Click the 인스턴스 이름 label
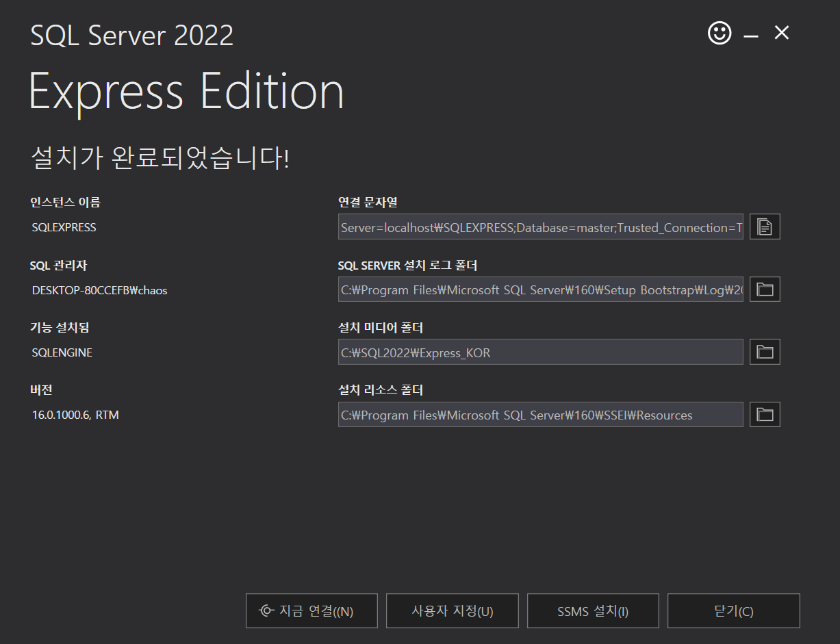 click(x=65, y=203)
